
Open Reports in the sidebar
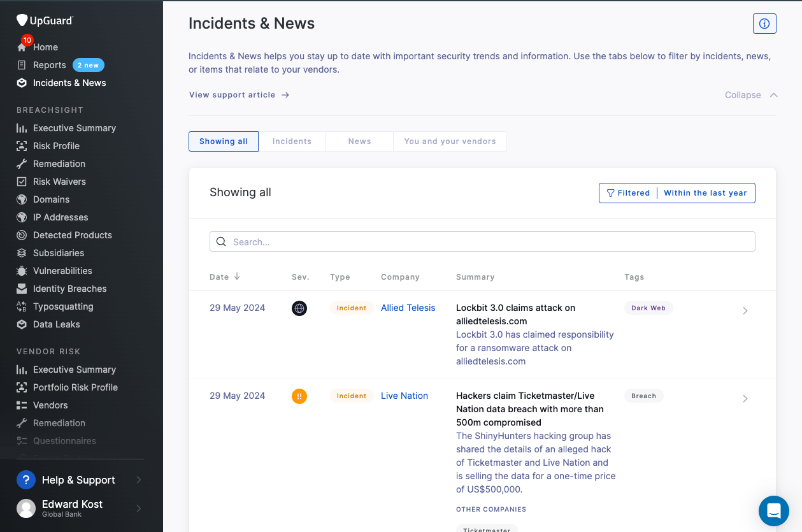(50, 65)
